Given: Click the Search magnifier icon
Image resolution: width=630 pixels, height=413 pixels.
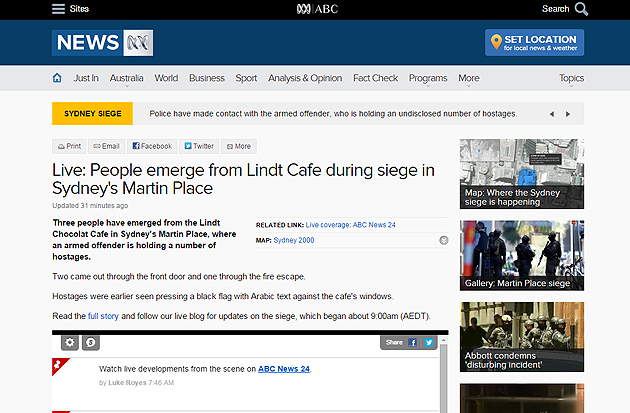Looking at the screenshot, I should click(581, 9).
